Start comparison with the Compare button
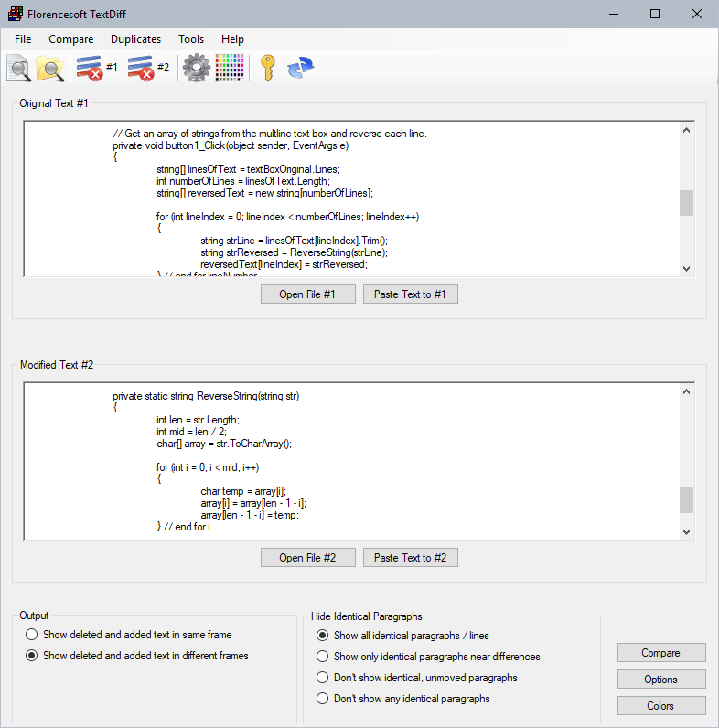Screen dimensions: 719x728 (661, 653)
